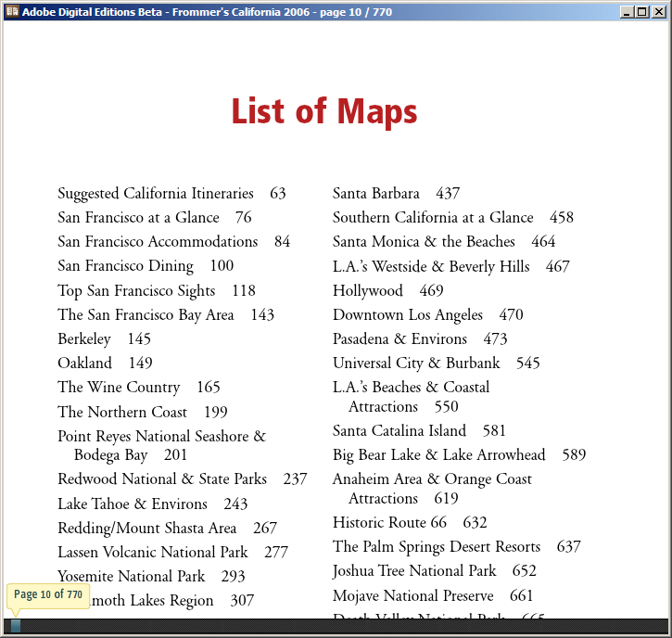Image resolution: width=672 pixels, height=638 pixels.
Task: Click 'Southern California at a Glance 458' entry
Action: coord(453,218)
